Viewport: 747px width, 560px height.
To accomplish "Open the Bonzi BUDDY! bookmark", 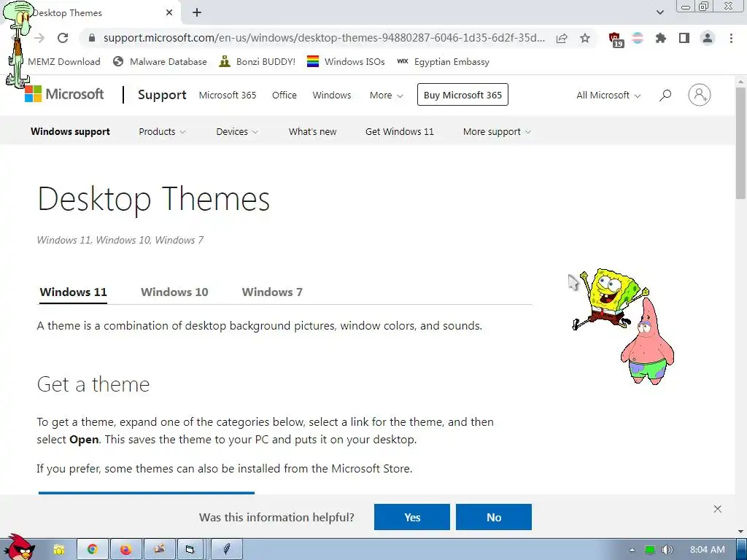I will (258, 61).
